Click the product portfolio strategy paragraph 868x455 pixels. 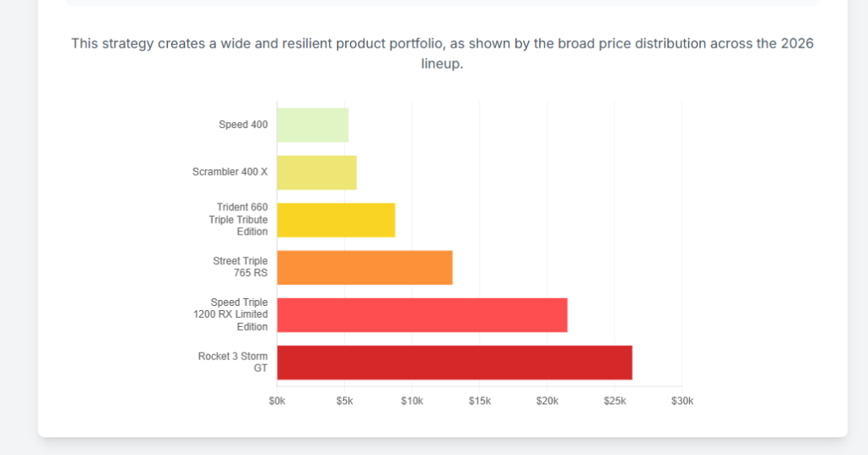coord(442,53)
